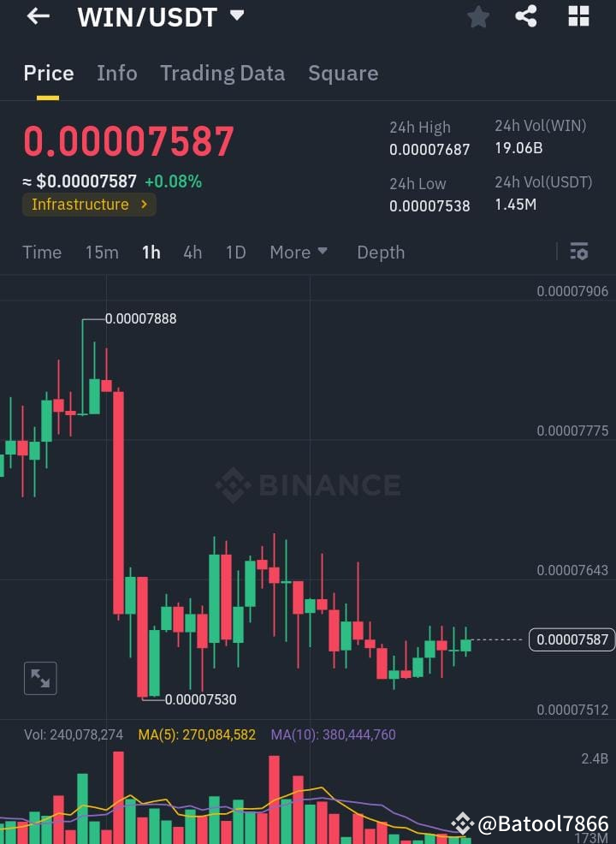Open the More intervals dropdown
Viewport: 616px width, 844px height.
(299, 252)
